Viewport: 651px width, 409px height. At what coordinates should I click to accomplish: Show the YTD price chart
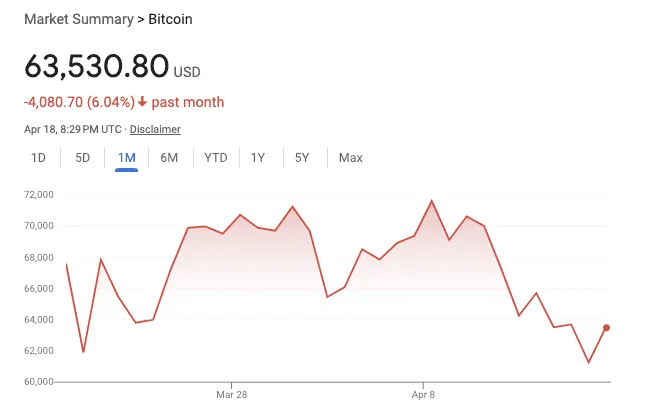click(216, 158)
